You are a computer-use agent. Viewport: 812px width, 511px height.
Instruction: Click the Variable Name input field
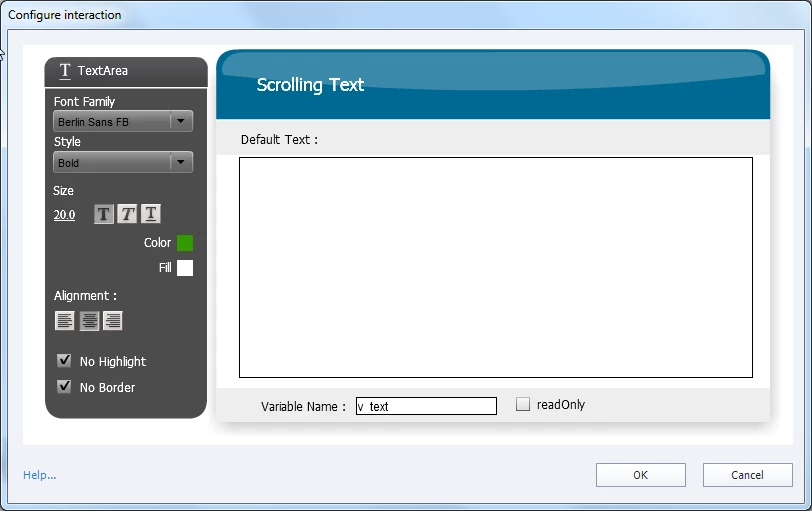(x=426, y=406)
